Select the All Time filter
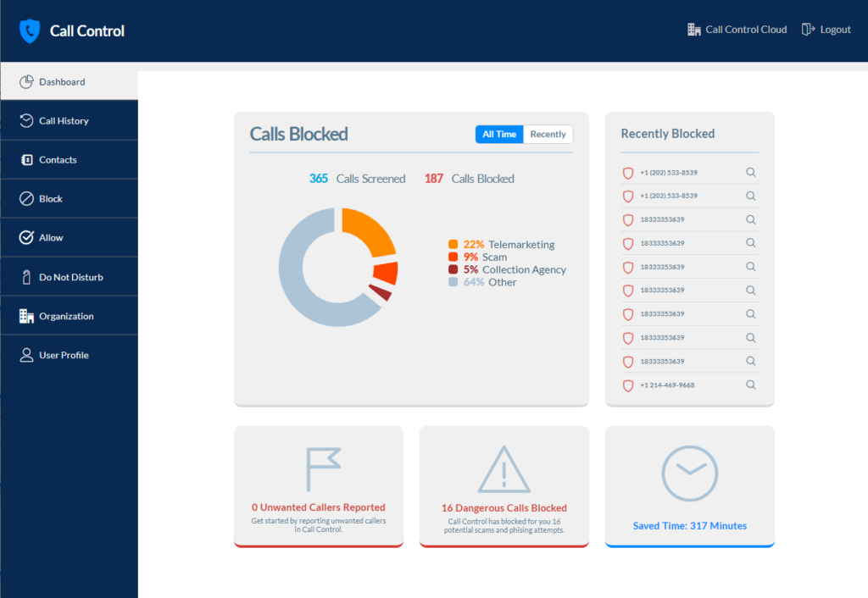This screenshot has height=598, width=868. coord(498,134)
